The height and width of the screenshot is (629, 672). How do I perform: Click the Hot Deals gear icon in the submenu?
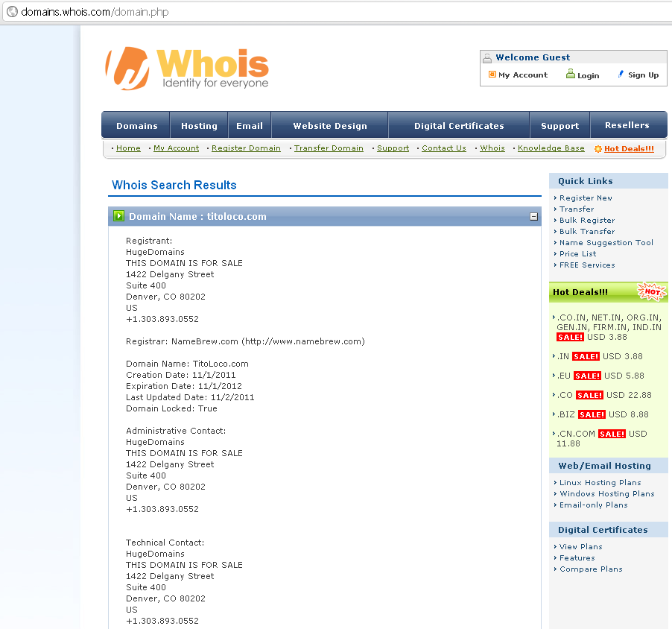pos(597,149)
